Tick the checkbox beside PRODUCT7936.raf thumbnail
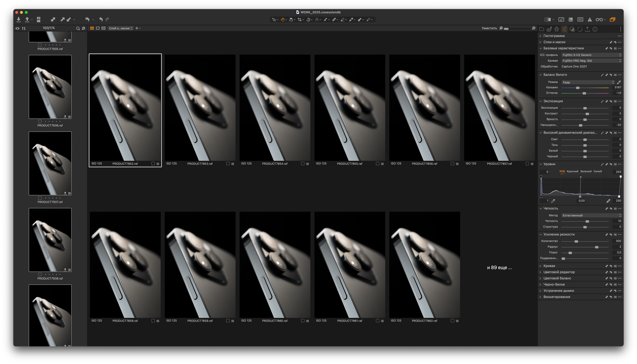The height and width of the screenshot is (364, 637). click(x=40, y=121)
